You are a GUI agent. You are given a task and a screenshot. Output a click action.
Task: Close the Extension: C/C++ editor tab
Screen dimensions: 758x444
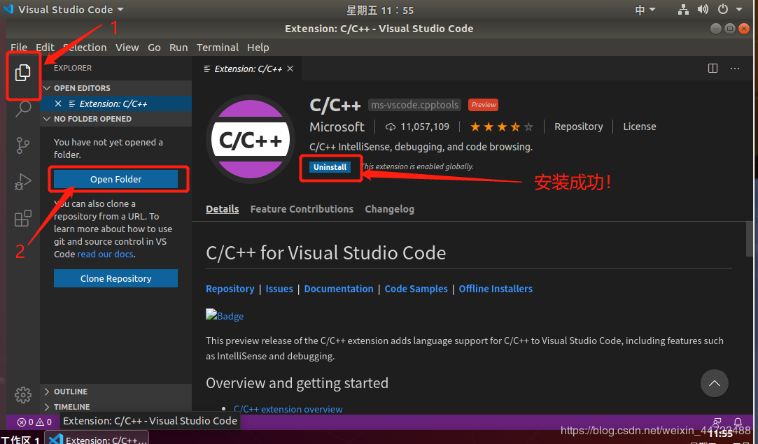click(290, 69)
